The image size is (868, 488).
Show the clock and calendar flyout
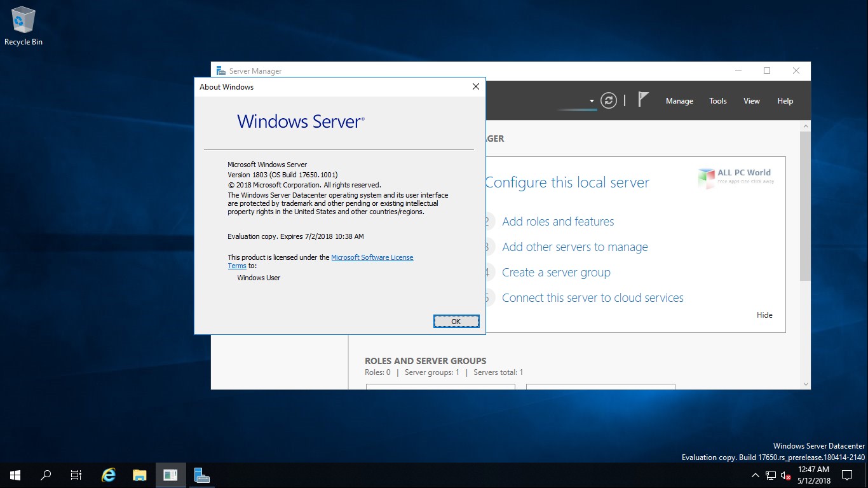(x=813, y=475)
